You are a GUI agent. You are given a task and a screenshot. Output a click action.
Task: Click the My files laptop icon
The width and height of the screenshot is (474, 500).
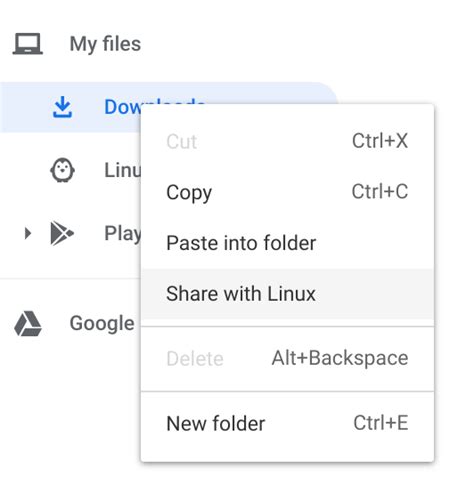click(x=27, y=44)
